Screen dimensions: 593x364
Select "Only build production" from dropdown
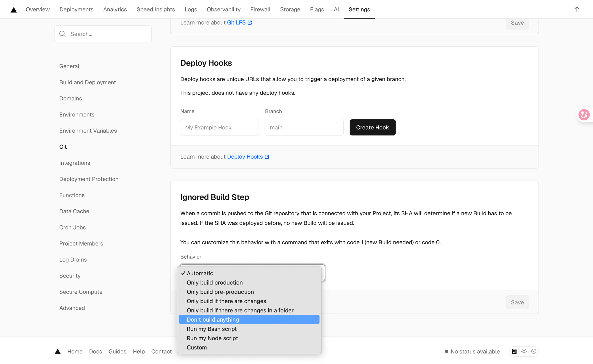215,283
